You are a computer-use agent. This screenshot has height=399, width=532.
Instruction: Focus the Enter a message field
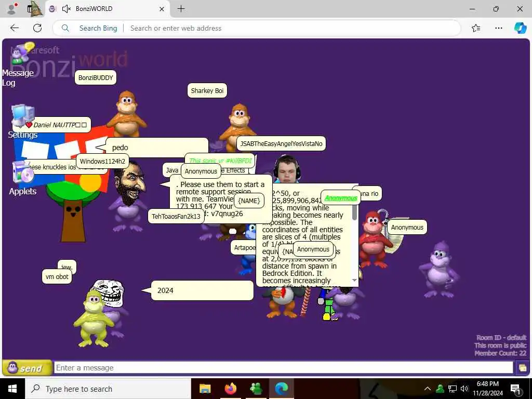283,368
